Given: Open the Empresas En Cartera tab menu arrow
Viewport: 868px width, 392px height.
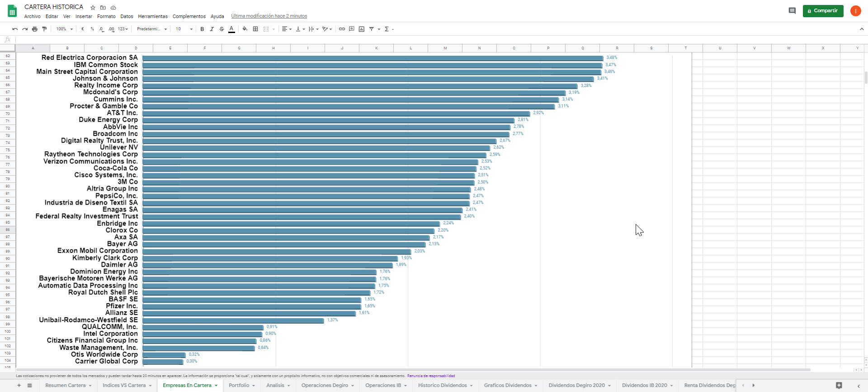Looking at the screenshot, I should click(216, 386).
